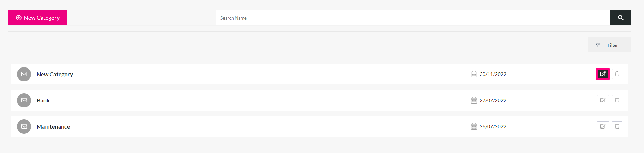Image resolution: width=644 pixels, height=153 pixels.
Task: Click the funnel icon in Filter
Action: click(x=598, y=45)
